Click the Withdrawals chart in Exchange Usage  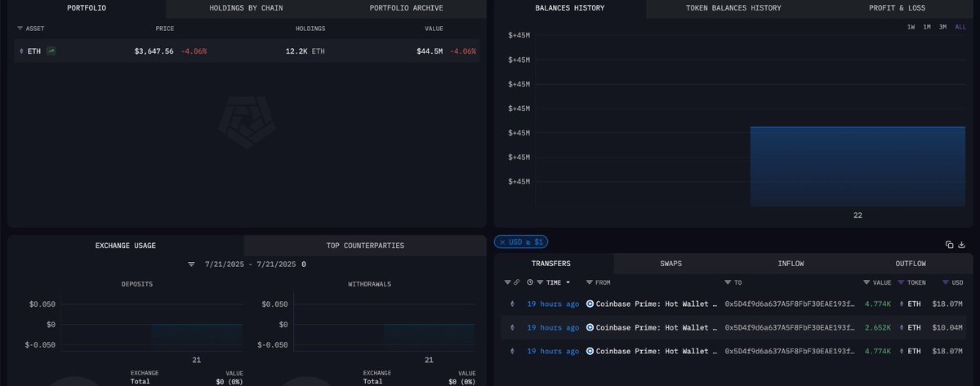pyautogui.click(x=385, y=324)
